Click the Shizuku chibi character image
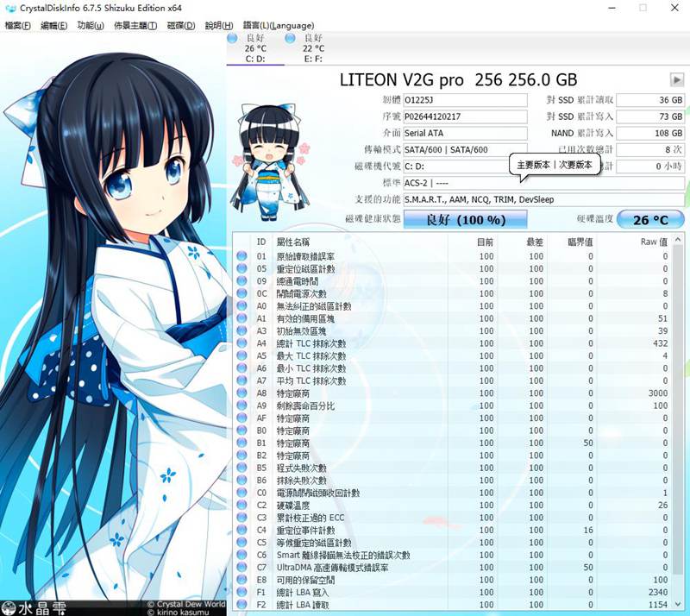The image size is (690, 616). (x=271, y=162)
